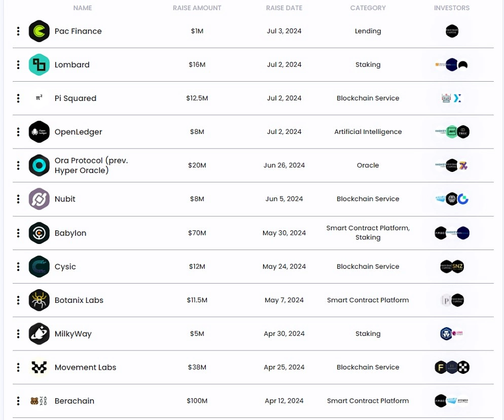Click the Pac Finance logo icon
Image resolution: width=504 pixels, height=420 pixels.
(39, 31)
